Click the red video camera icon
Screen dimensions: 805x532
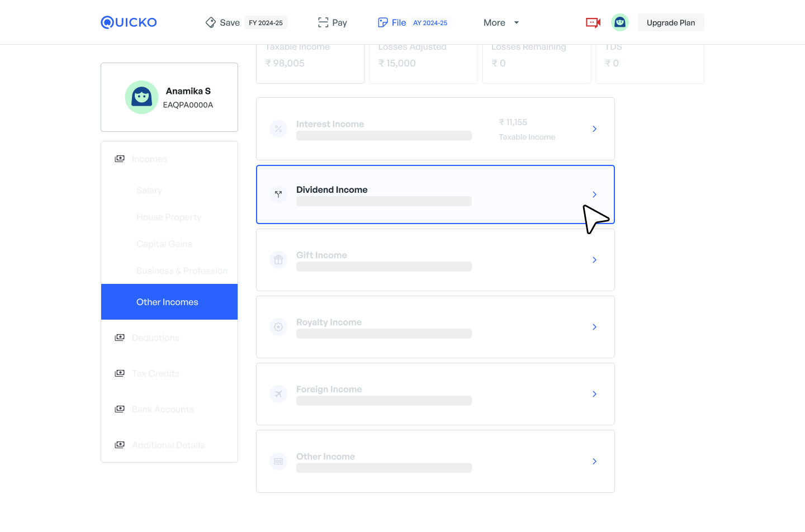[593, 22]
